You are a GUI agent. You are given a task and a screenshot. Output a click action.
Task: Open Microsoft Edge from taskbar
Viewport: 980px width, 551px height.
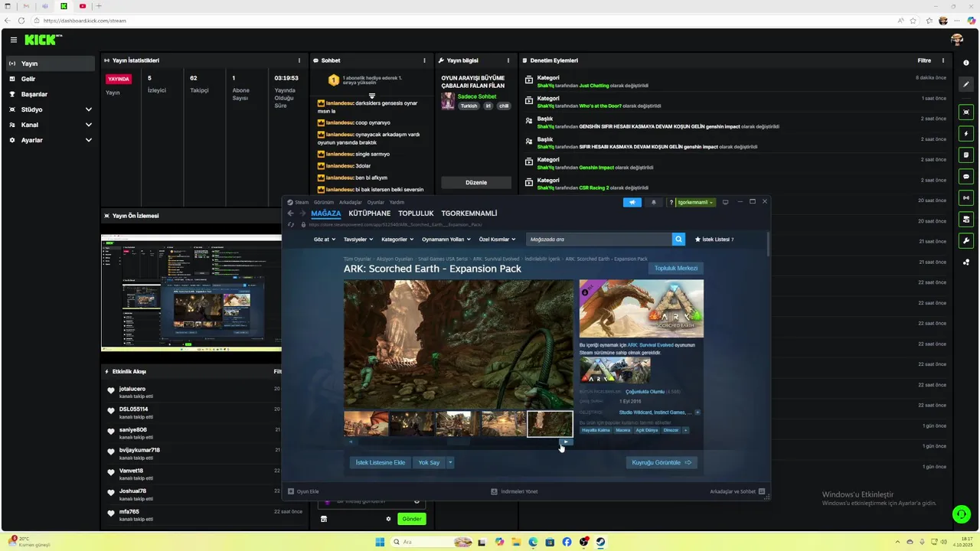click(533, 542)
